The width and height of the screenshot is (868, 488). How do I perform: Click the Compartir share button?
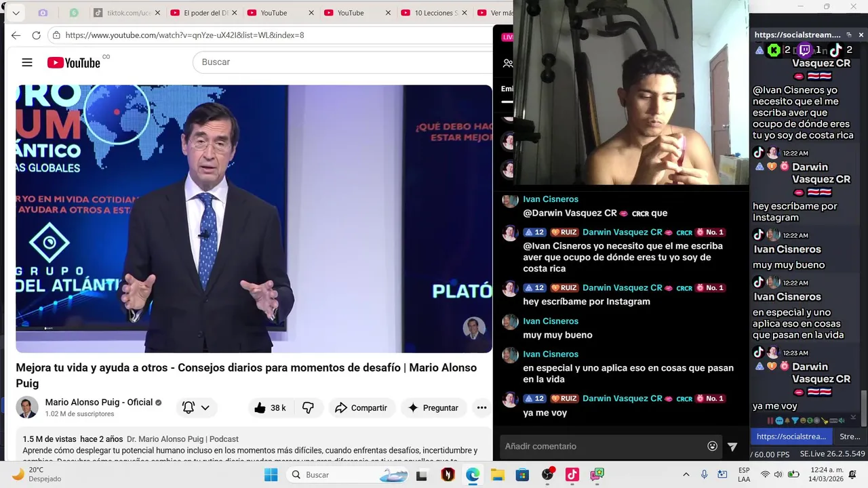[361, 408]
